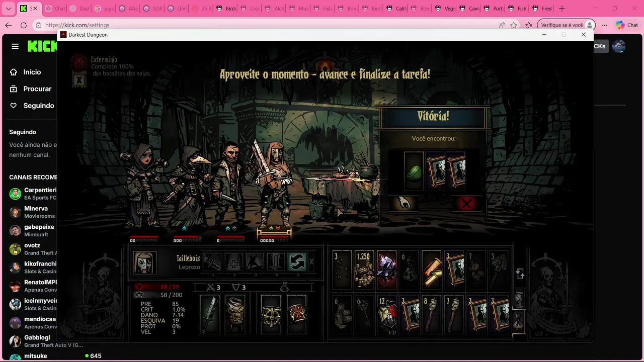Viewport: 644px width, 362px height.
Task: Click the Kick logo
Action: (42, 46)
